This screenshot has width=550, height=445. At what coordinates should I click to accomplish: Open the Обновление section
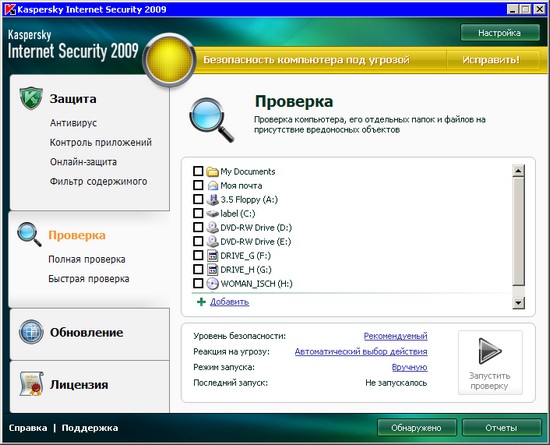coord(87,332)
